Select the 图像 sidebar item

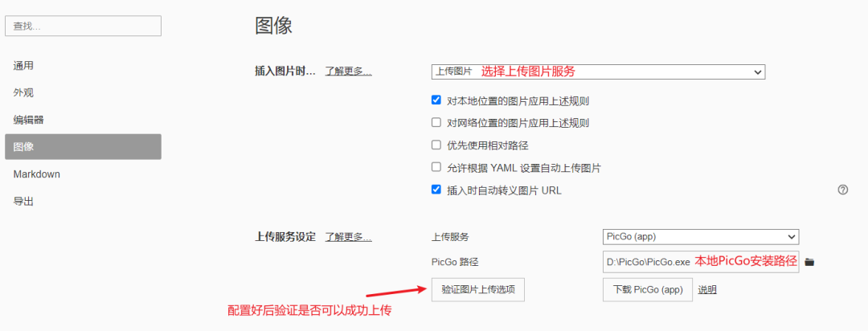(83, 147)
